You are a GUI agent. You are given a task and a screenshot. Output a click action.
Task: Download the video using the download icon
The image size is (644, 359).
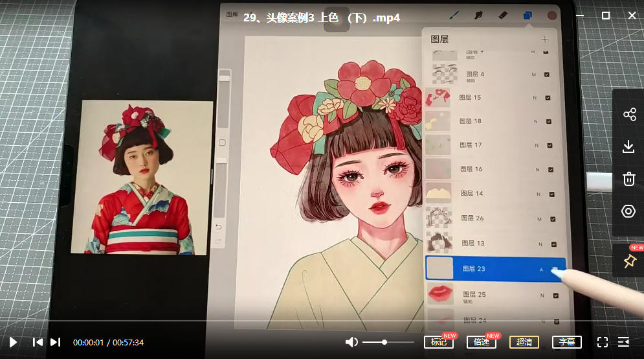pyautogui.click(x=629, y=147)
